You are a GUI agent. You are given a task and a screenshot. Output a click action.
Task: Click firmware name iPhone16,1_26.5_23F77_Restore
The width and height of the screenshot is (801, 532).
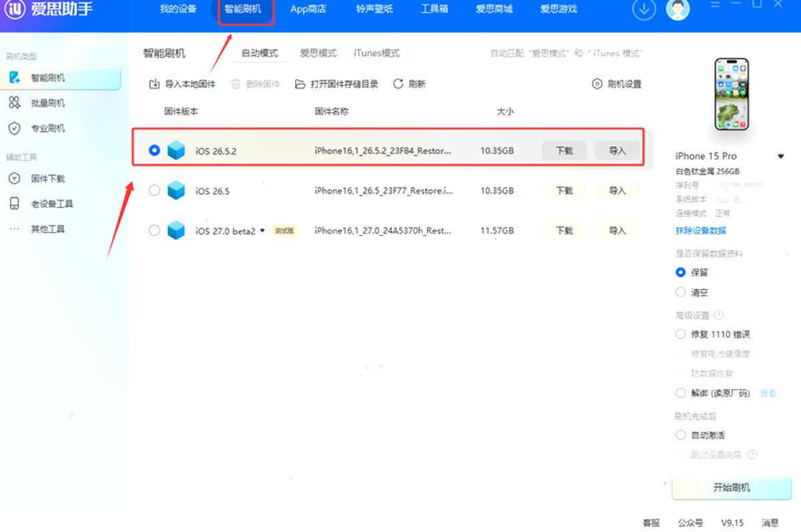pos(384,191)
